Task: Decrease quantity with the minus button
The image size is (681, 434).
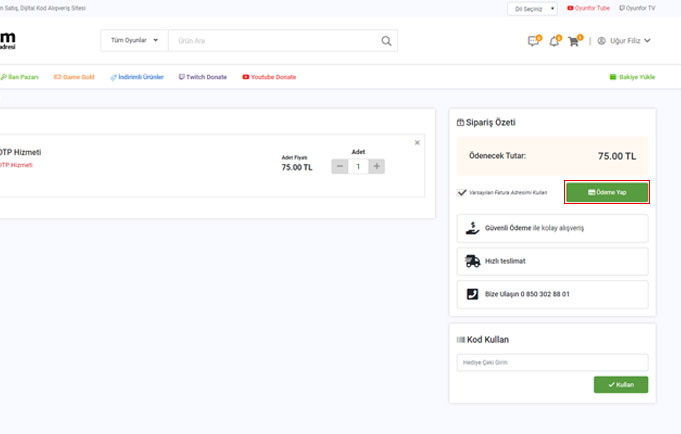Action: [x=340, y=166]
